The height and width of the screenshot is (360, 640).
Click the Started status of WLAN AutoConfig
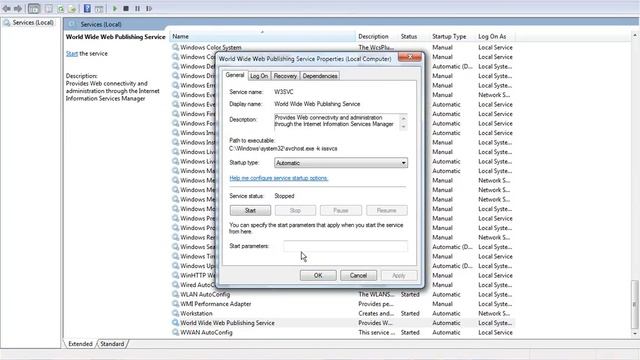pyautogui.click(x=410, y=294)
